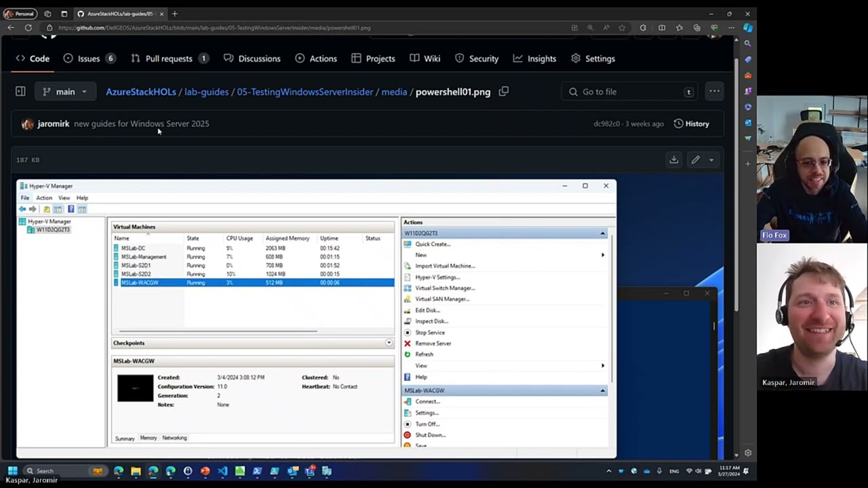Viewport: 868px width, 488px height.
Task: Select the Flo Fox video thumbnail
Action: [812, 169]
